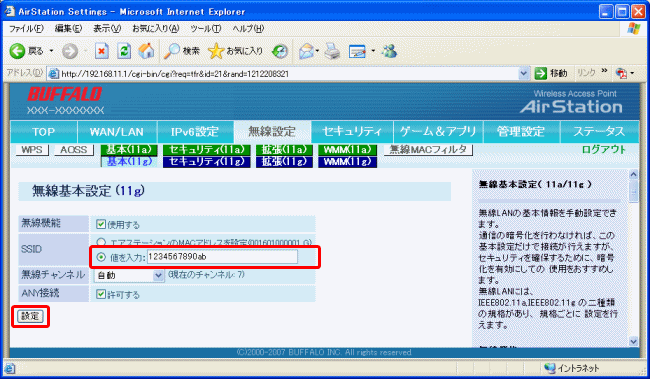Open the Search magnifier icon
The image size is (650, 379).
171,51
